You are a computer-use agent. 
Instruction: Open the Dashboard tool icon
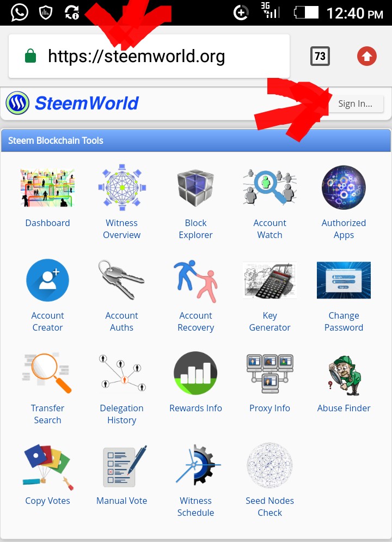tap(47, 188)
